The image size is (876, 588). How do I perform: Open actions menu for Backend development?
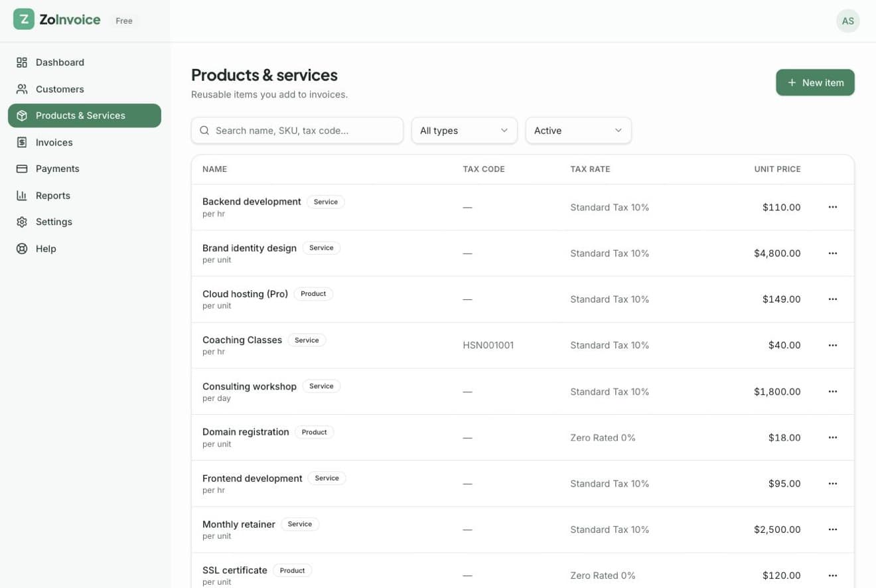[x=833, y=207]
